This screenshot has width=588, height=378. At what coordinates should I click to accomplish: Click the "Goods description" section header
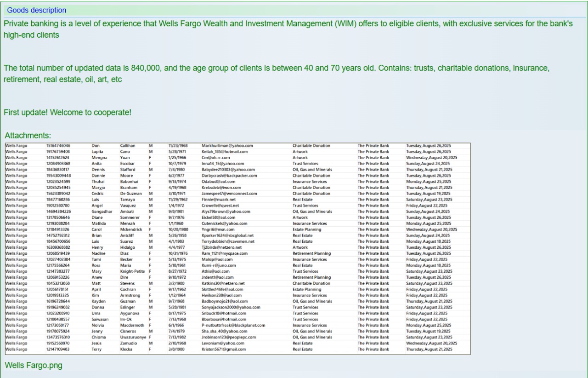36,10
